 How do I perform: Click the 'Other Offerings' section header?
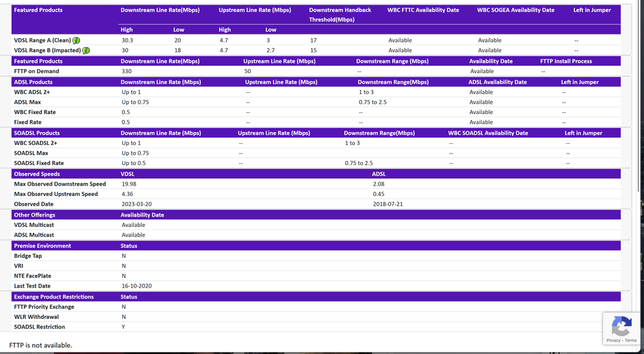pyautogui.click(x=35, y=215)
